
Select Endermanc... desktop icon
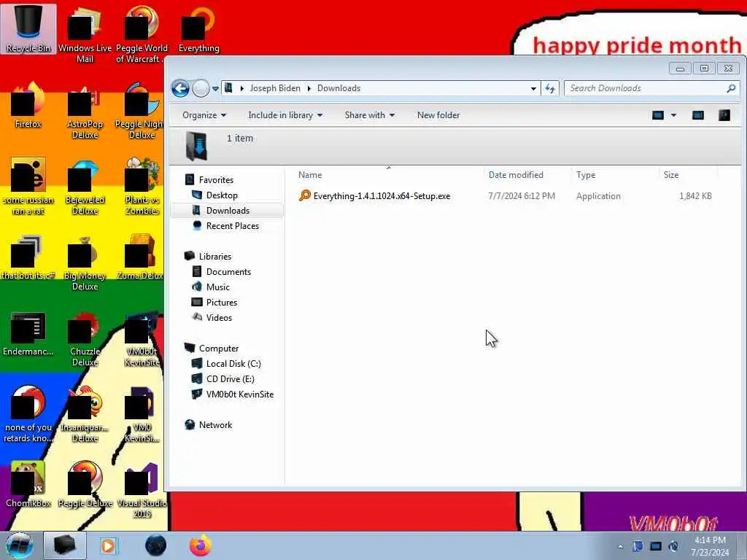28,333
